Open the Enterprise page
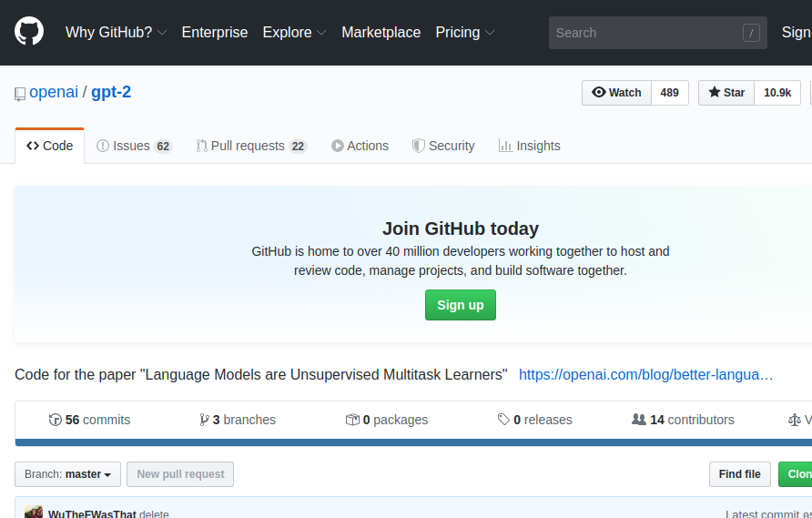This screenshot has width=812, height=518. point(215,32)
